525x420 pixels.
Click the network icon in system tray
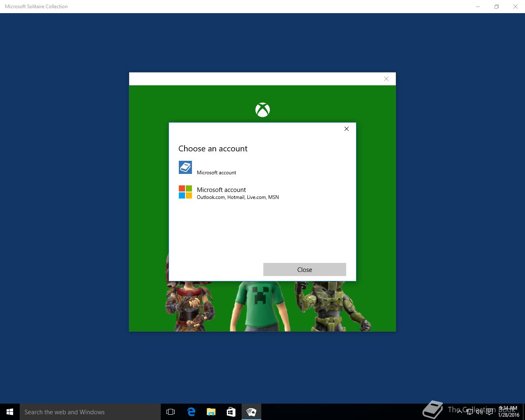coord(470,412)
